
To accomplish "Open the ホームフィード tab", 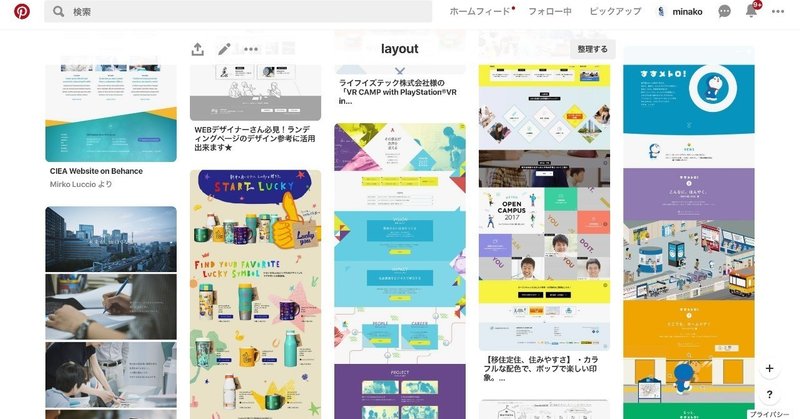I will coord(480,11).
